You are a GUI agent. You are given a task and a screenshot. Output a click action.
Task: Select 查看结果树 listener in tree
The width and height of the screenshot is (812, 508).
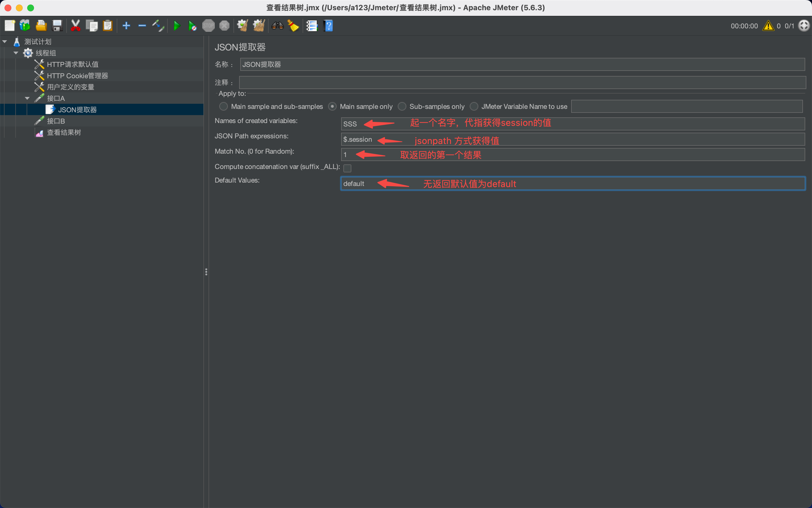click(x=64, y=132)
